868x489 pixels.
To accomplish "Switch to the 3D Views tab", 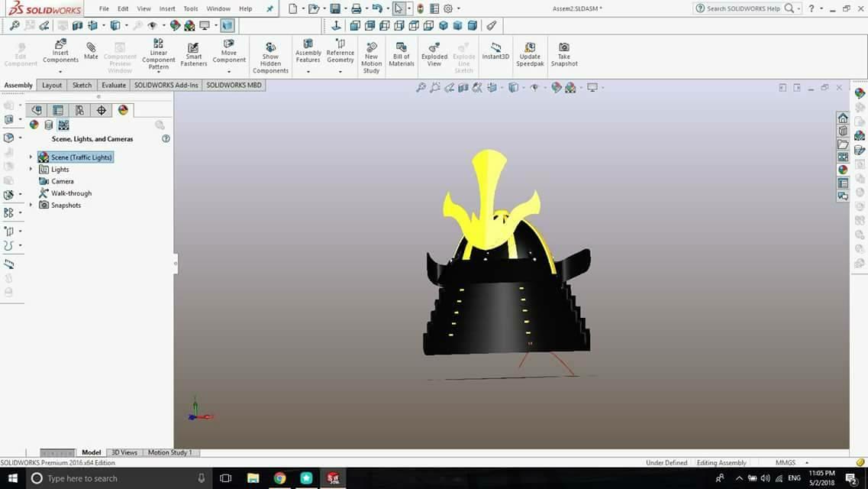I will pyautogui.click(x=124, y=452).
